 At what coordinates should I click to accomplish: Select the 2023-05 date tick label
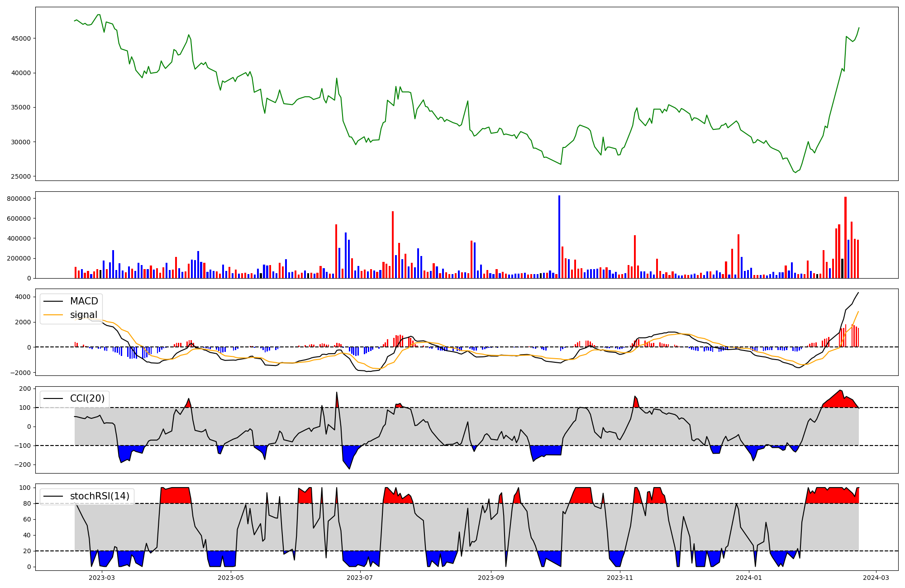pyautogui.click(x=231, y=578)
